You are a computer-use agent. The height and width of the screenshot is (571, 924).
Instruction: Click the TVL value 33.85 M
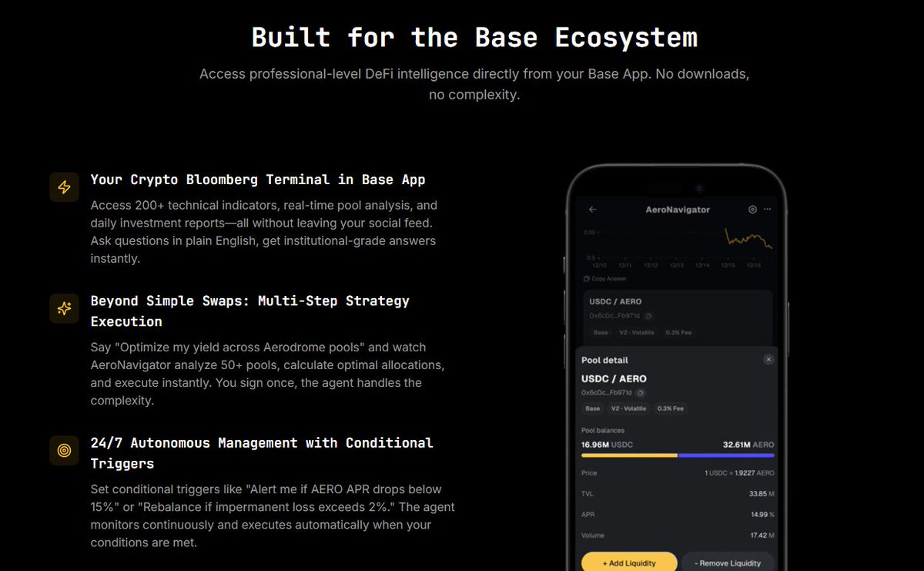pos(762,494)
